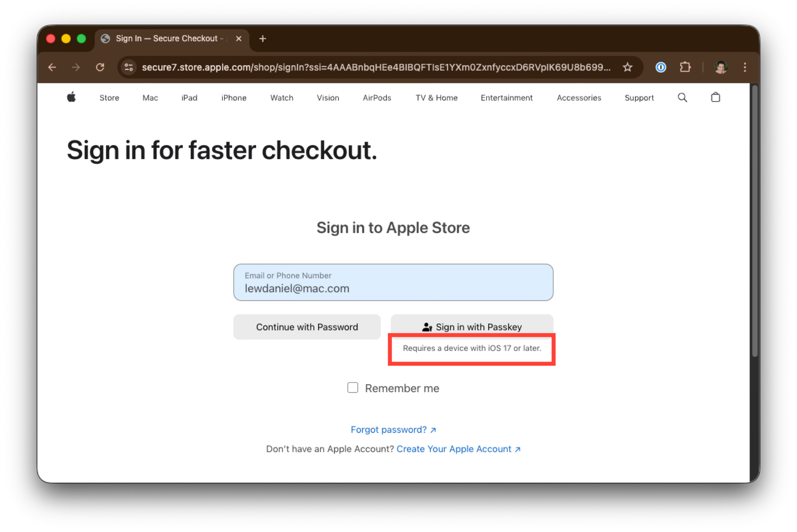The height and width of the screenshot is (532, 797).
Task: Open the TV & Home menu item
Action: (x=436, y=98)
